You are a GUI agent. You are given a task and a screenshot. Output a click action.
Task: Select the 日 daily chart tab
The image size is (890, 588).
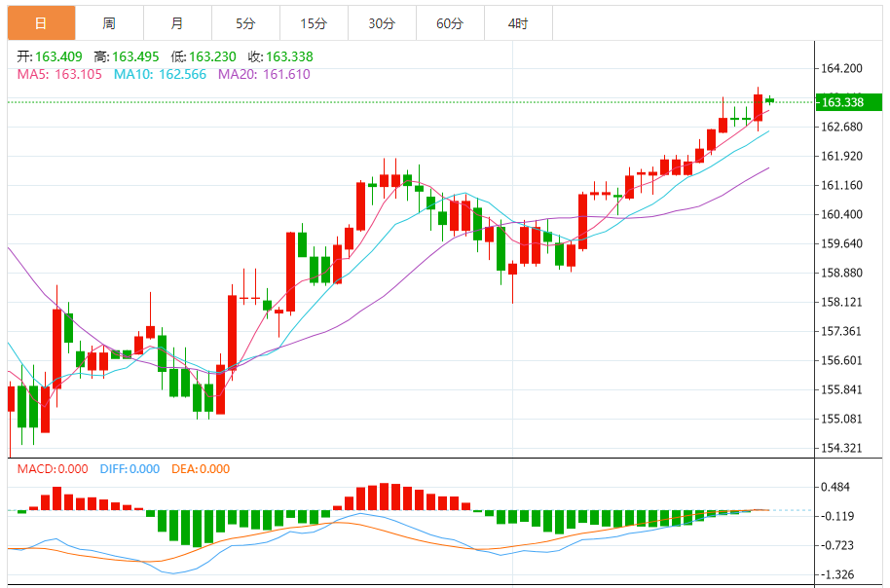tap(42, 23)
